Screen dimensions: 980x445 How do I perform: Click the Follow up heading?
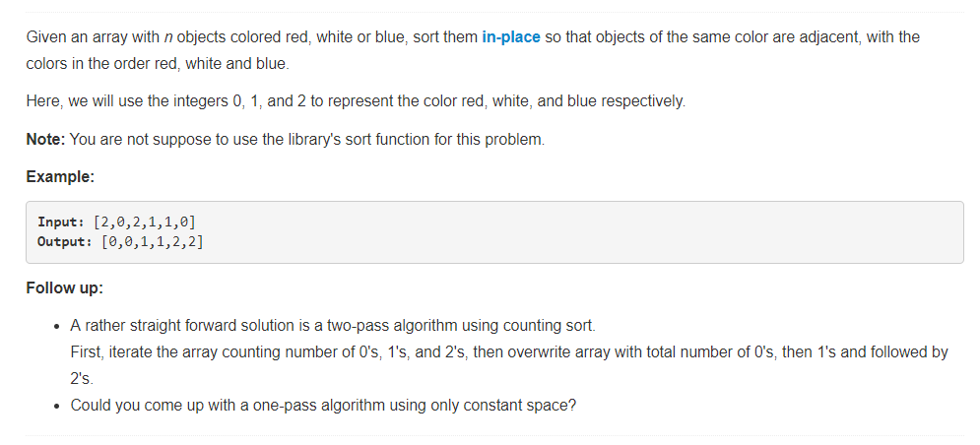tap(64, 288)
